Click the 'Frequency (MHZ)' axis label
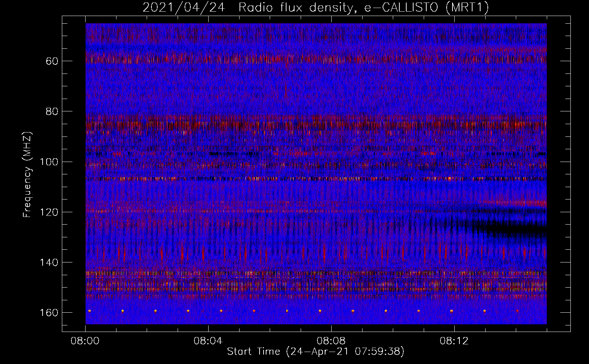Viewport: 589px width, 364px height. (x=27, y=174)
